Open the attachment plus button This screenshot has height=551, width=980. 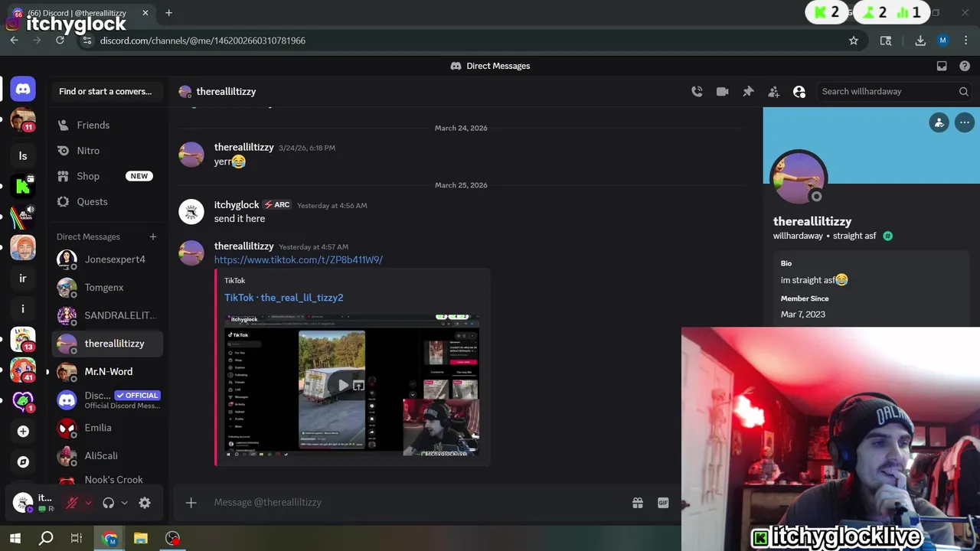(x=191, y=502)
